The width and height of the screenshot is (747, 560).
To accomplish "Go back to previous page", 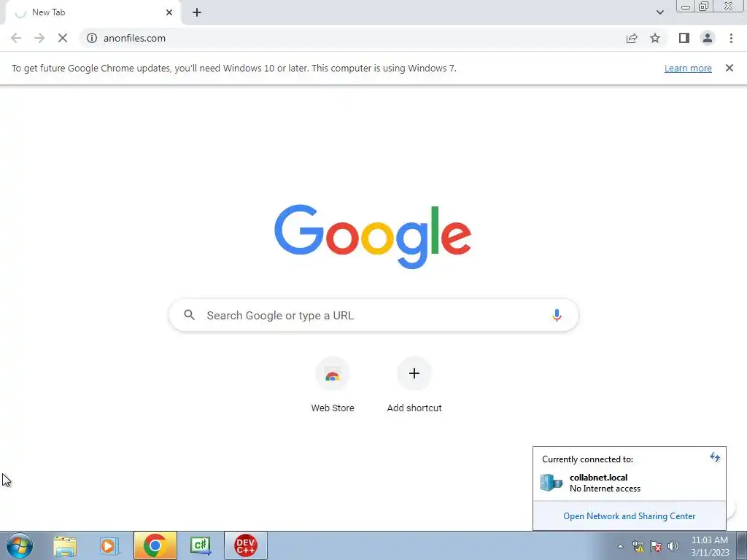I will [x=16, y=38].
